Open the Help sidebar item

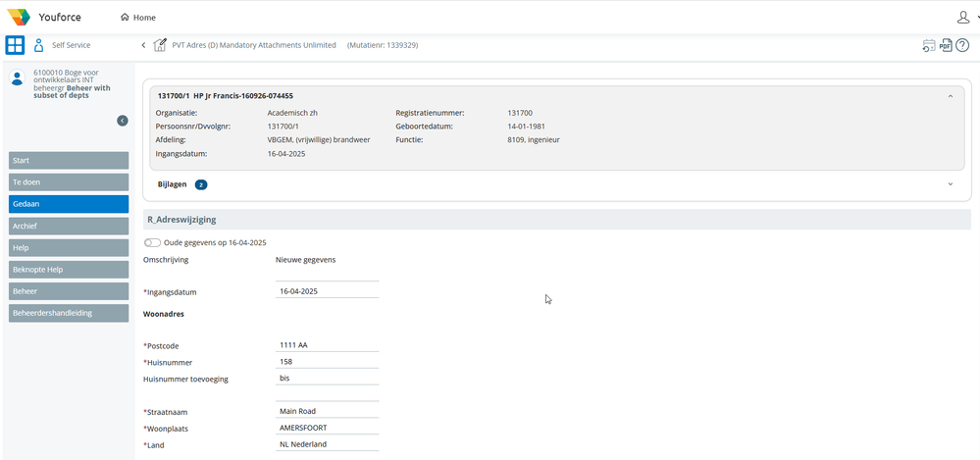coord(69,248)
